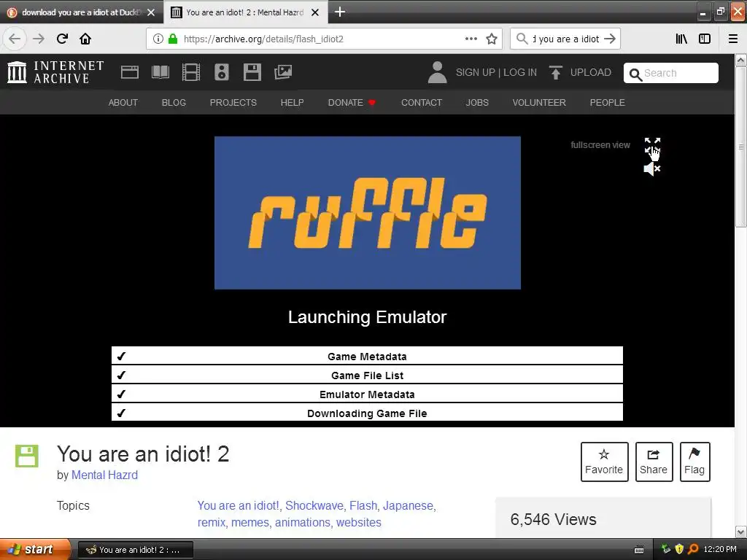Open the JOBS menu item
This screenshot has width=747, height=560.
pos(477,102)
